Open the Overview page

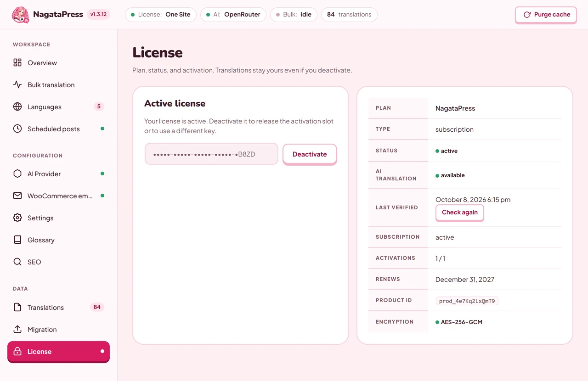click(x=59, y=62)
